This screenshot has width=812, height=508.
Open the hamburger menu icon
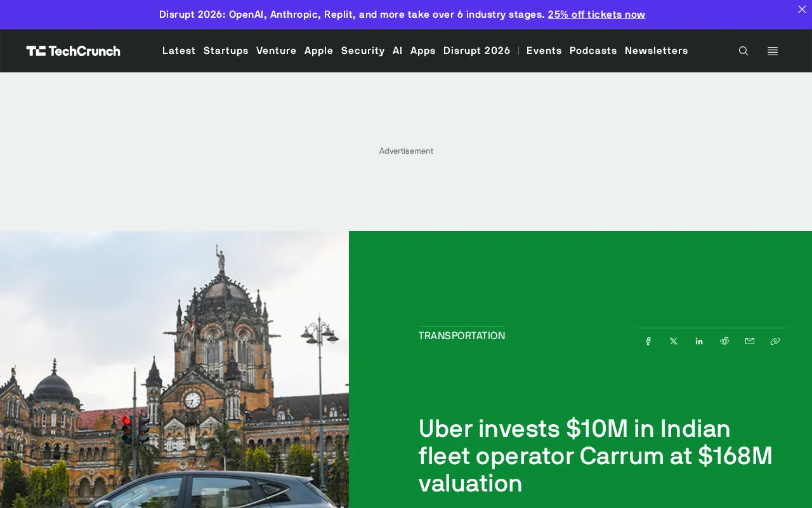pos(773,51)
